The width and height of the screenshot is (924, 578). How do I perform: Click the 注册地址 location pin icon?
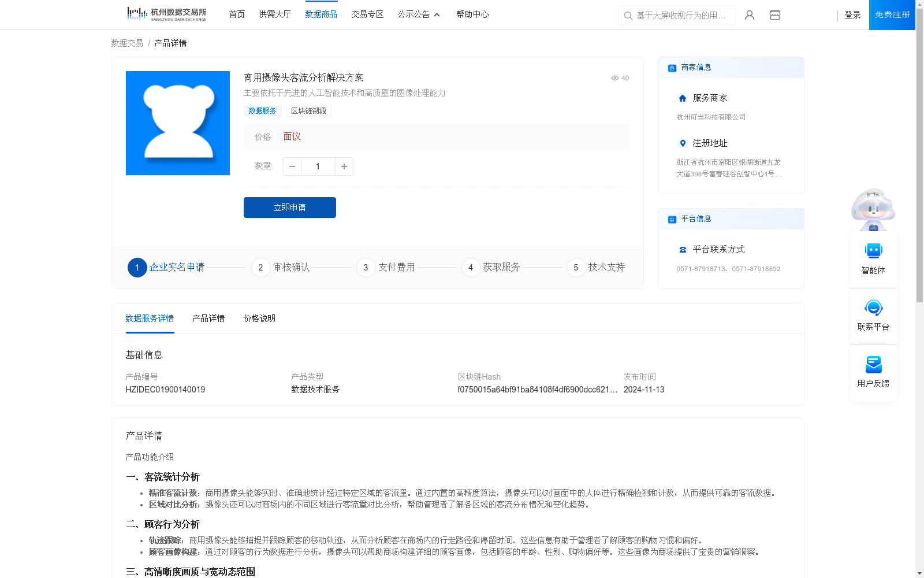coord(683,143)
